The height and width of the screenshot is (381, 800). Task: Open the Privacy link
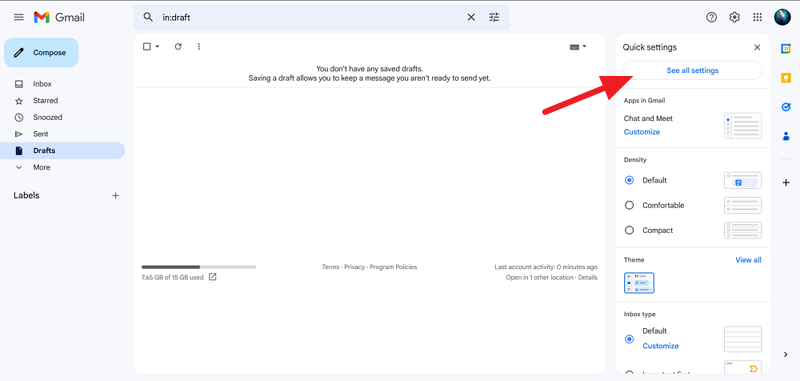[354, 267]
